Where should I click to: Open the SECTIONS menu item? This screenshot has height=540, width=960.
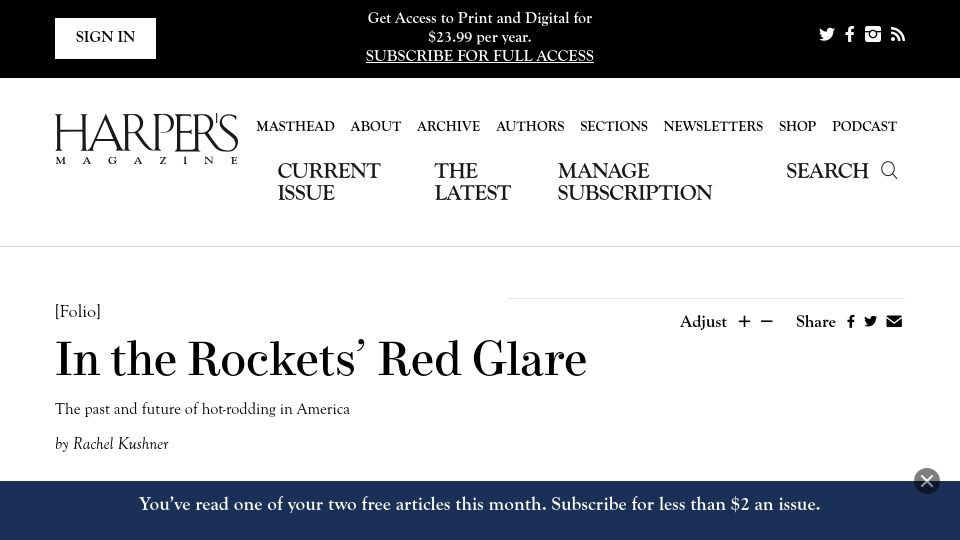[613, 126]
